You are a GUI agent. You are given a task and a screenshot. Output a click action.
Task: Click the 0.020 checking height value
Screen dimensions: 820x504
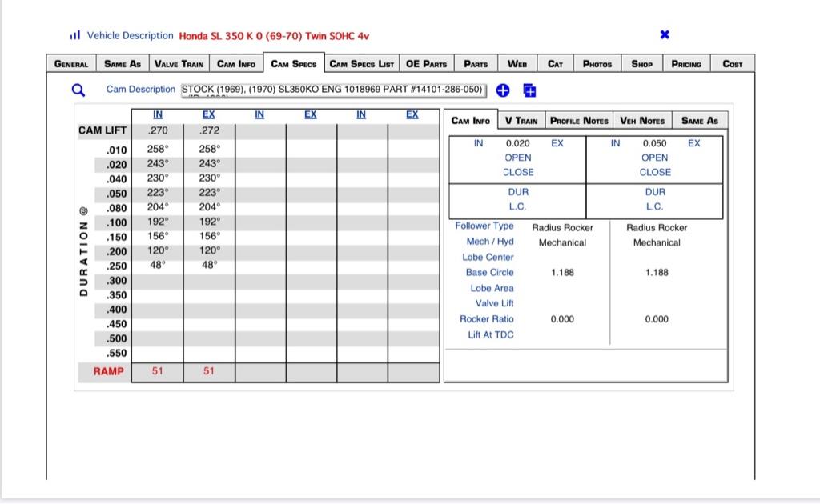(518, 143)
